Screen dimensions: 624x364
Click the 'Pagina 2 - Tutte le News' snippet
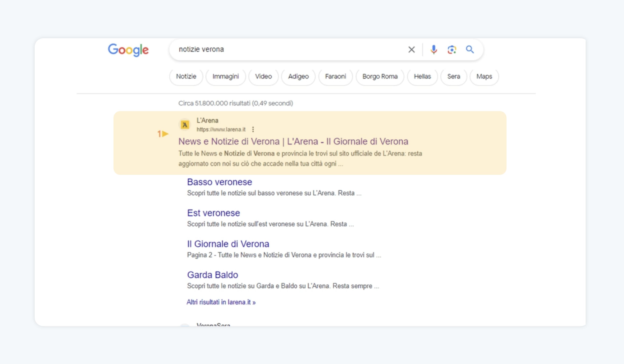pyautogui.click(x=284, y=255)
